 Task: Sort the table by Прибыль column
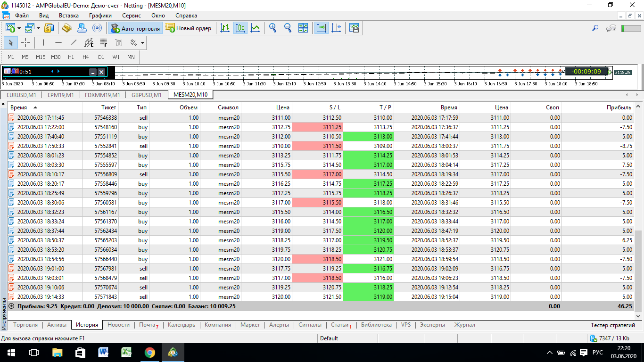click(x=598, y=107)
